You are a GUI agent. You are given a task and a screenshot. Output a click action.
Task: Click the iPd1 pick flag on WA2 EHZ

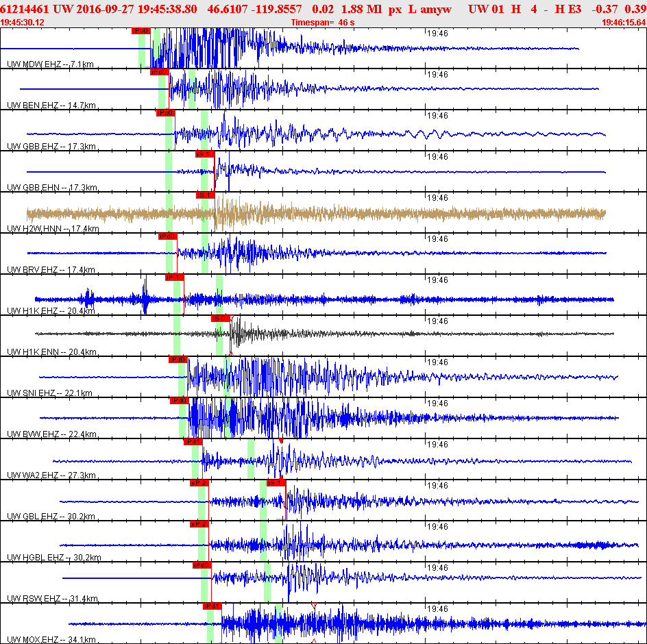pyautogui.click(x=193, y=442)
